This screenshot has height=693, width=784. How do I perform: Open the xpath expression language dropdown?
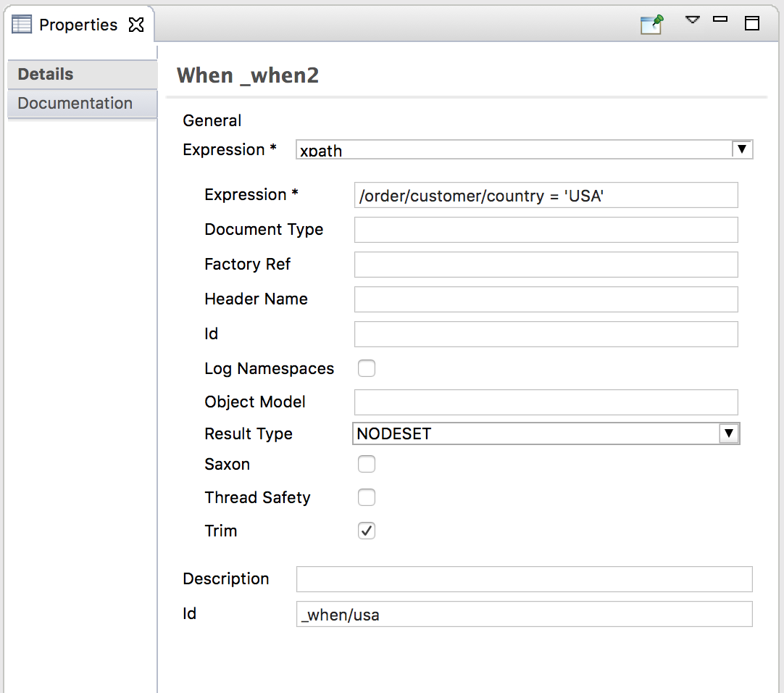click(x=741, y=149)
